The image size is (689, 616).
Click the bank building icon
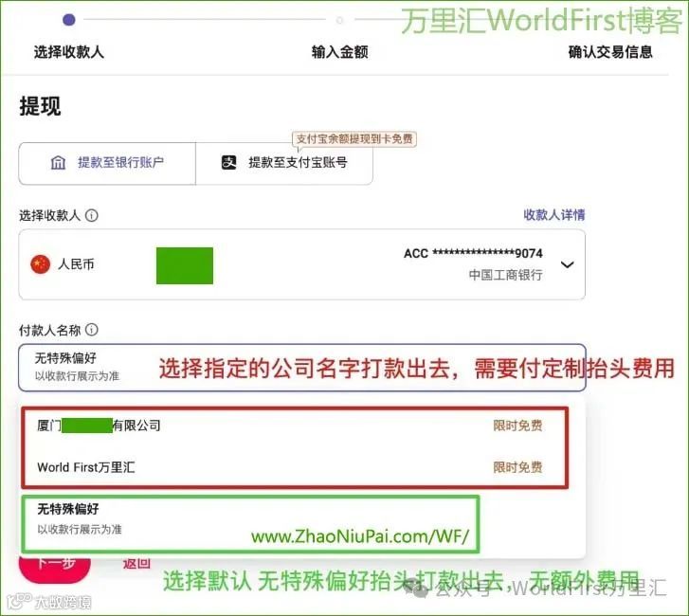58,163
